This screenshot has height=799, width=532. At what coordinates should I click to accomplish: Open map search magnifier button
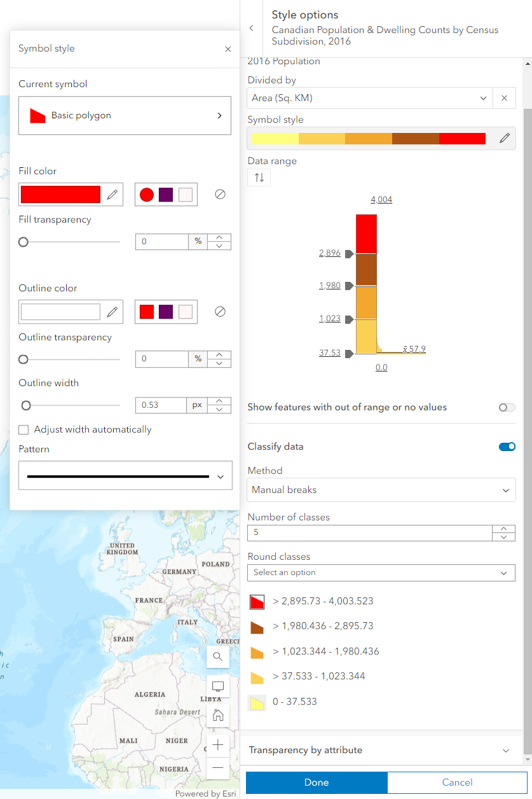[x=218, y=657]
